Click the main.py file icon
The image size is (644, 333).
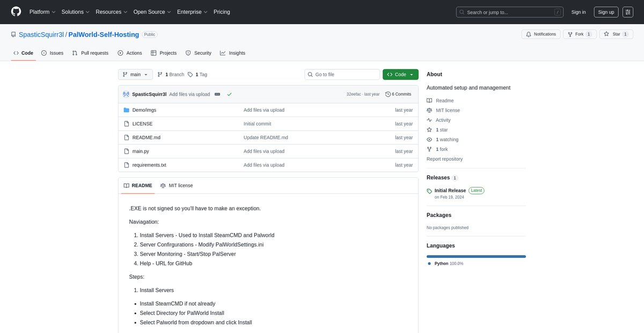pos(127,151)
